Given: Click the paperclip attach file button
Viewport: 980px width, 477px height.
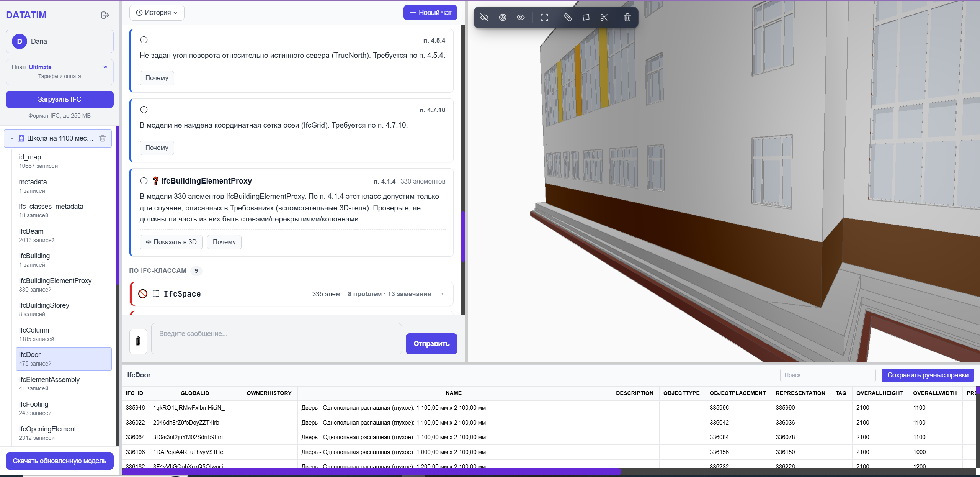Looking at the screenshot, I should (138, 341).
